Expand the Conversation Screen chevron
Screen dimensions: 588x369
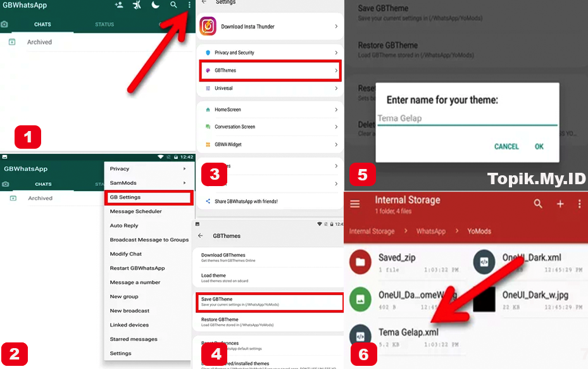(x=336, y=127)
